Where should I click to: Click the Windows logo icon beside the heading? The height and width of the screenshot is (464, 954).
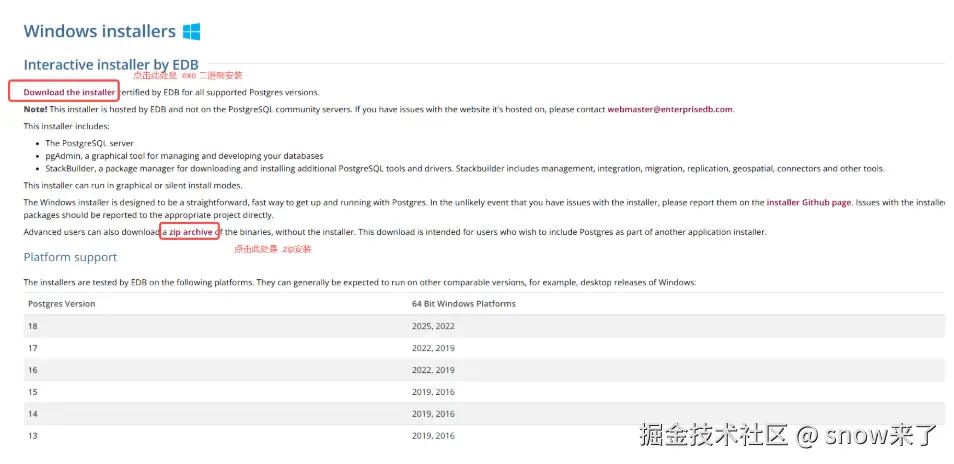tap(192, 32)
